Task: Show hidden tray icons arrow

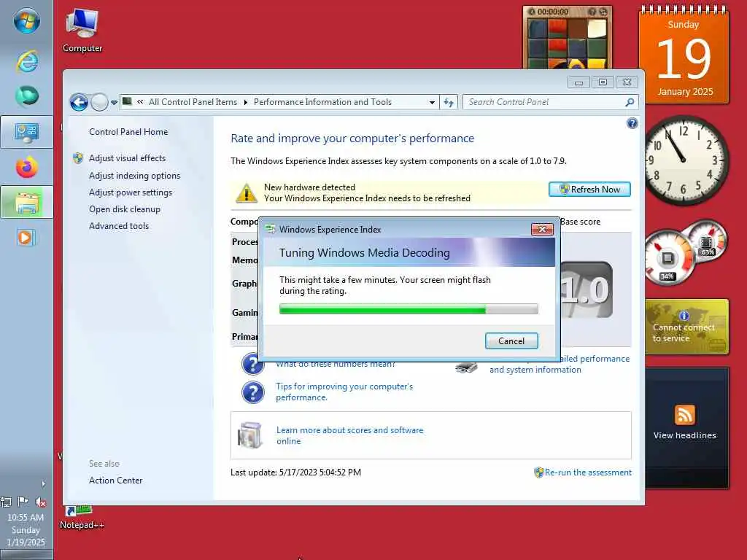Action: (43, 484)
